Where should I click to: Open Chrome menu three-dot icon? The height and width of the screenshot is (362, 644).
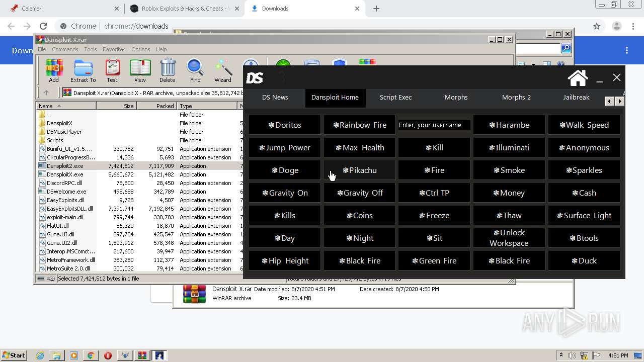(x=632, y=26)
